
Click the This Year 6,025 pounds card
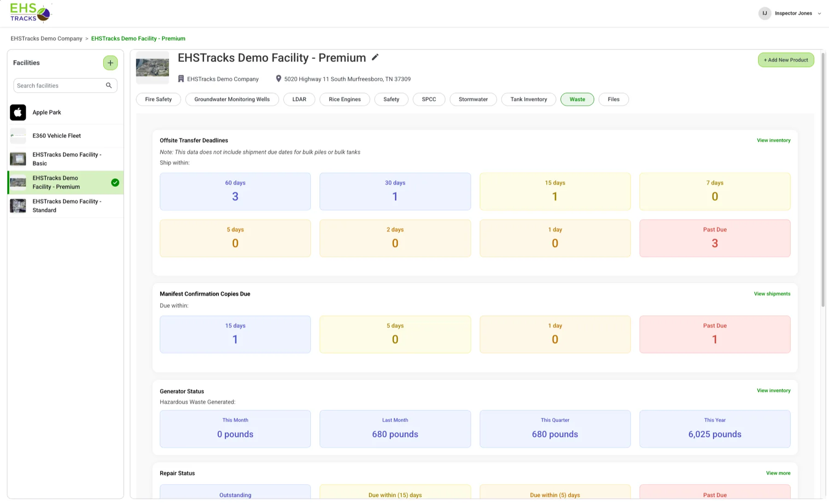pos(715,429)
